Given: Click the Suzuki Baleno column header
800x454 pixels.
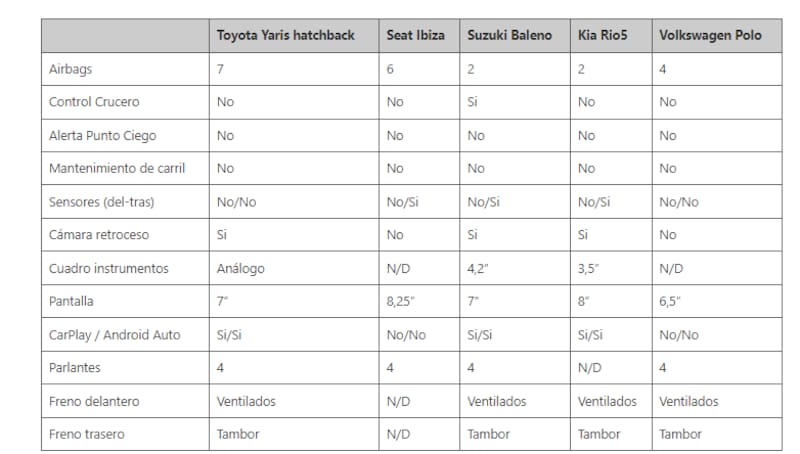Looking at the screenshot, I should [x=509, y=35].
